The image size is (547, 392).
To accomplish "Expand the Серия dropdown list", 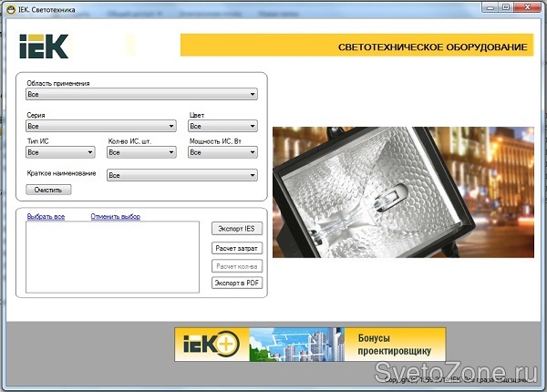I will click(x=101, y=127).
